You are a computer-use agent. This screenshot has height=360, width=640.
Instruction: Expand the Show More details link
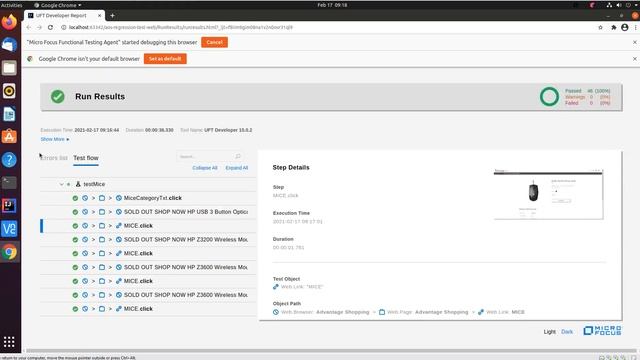pyautogui.click(x=55, y=139)
